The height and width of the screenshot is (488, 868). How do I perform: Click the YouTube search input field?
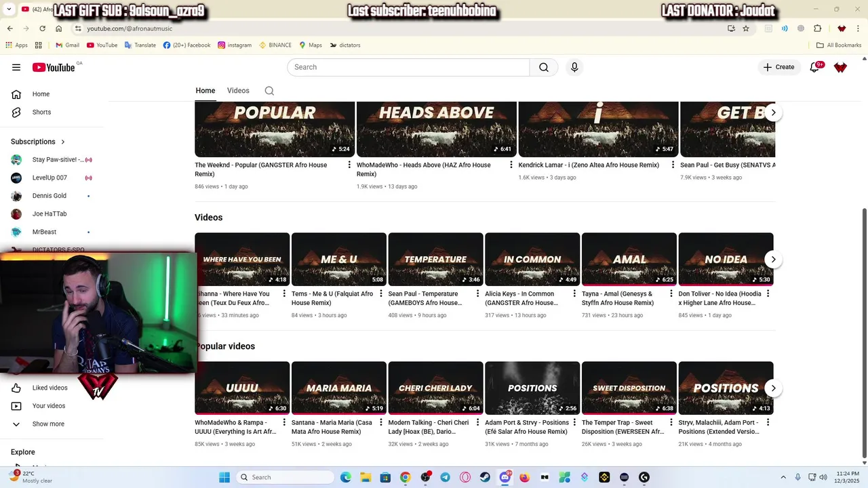409,67
